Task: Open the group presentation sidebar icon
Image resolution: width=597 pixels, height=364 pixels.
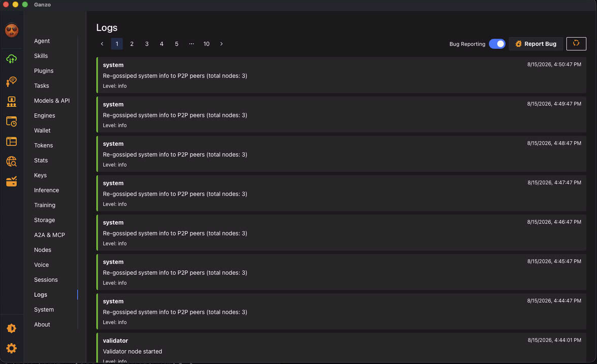Action: 11,101
